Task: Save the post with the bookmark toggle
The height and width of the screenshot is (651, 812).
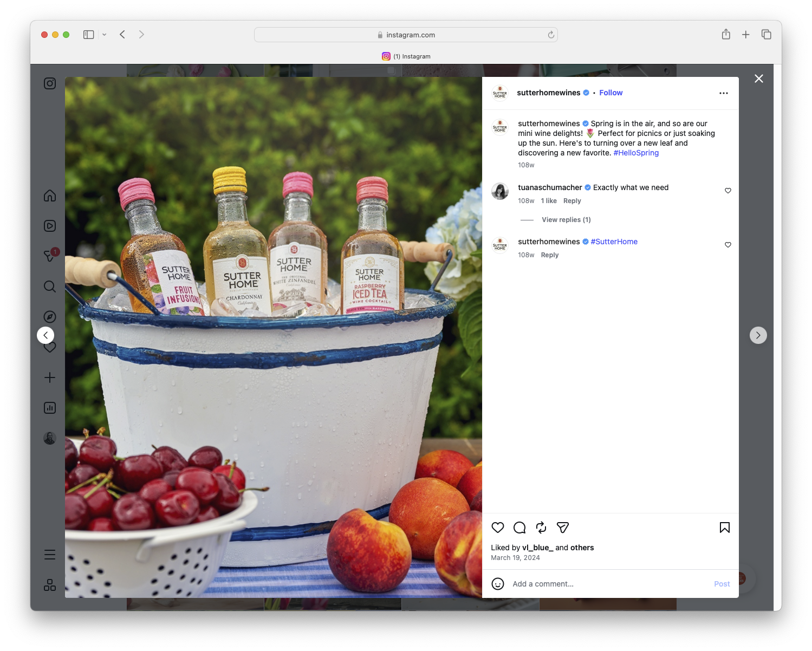Action: [724, 528]
